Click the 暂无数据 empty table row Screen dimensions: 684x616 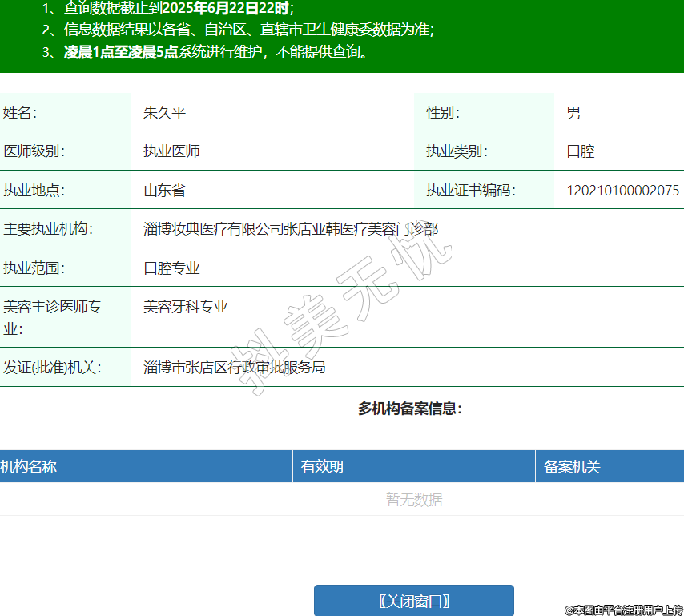pyautogui.click(x=413, y=500)
